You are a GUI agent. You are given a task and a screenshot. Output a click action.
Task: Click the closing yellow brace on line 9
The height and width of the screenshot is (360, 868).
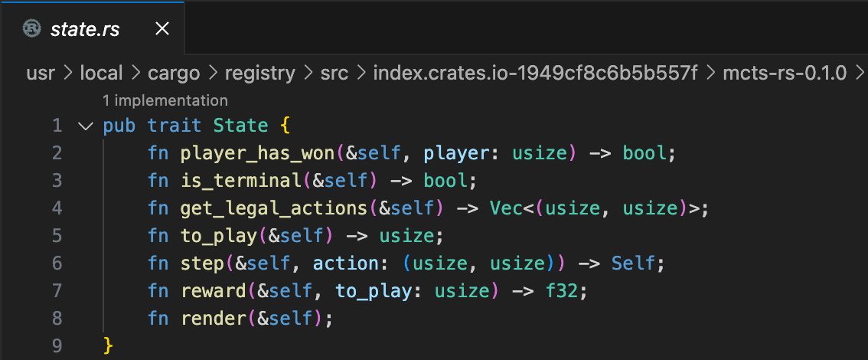[x=108, y=346]
